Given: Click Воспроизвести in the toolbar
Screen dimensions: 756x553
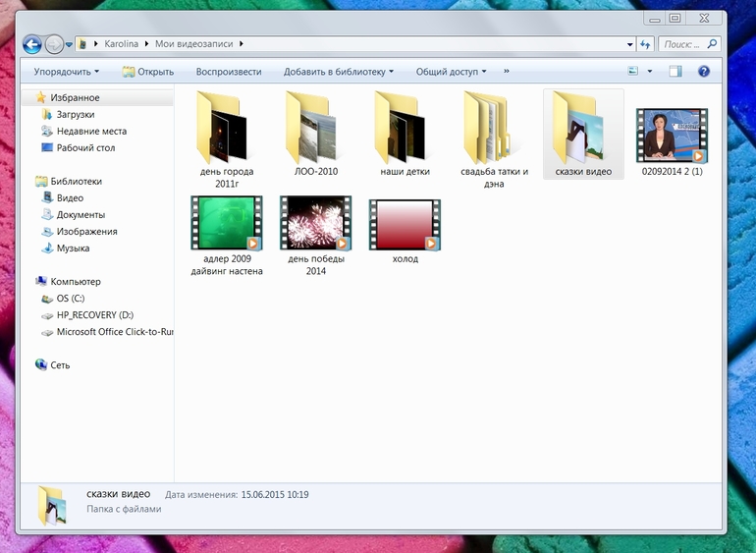Looking at the screenshot, I should tap(229, 72).
